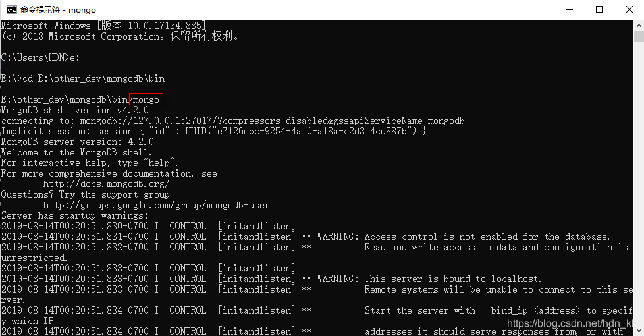Click the window title text '命令提示符 - mongo'

59,9
